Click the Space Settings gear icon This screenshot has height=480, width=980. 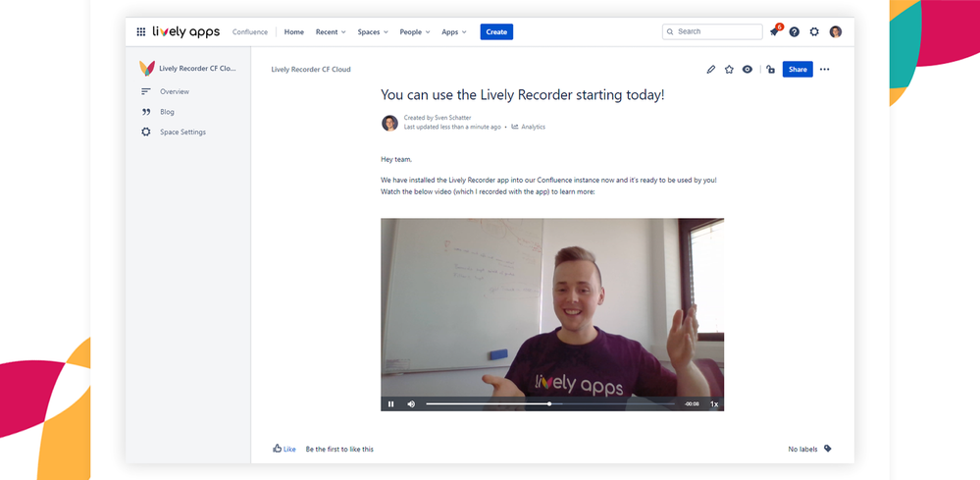pyautogui.click(x=145, y=132)
